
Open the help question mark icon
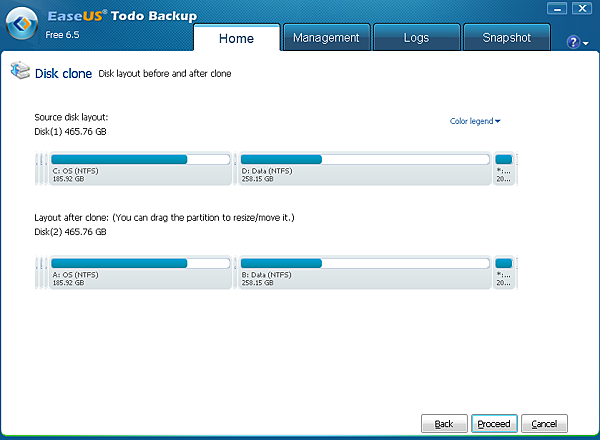coord(573,42)
